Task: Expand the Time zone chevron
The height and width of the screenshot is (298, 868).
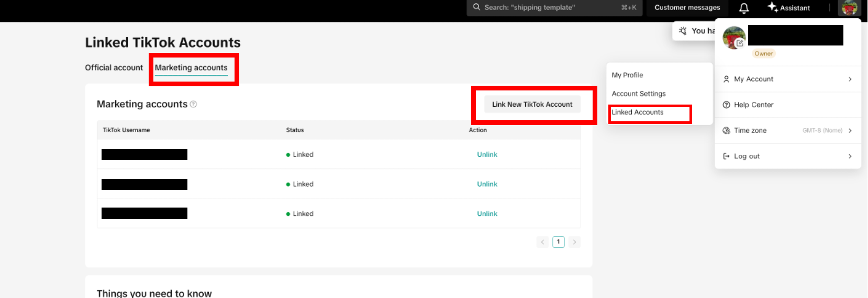Action: 850,130
